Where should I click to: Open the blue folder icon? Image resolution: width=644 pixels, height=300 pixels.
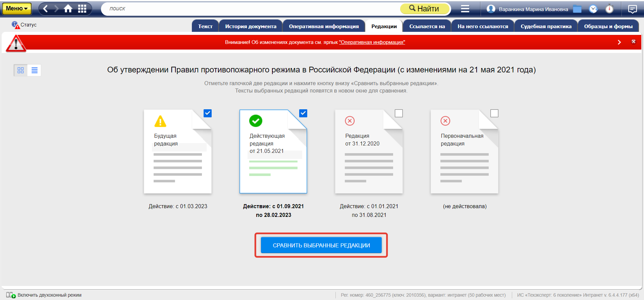coord(577,9)
